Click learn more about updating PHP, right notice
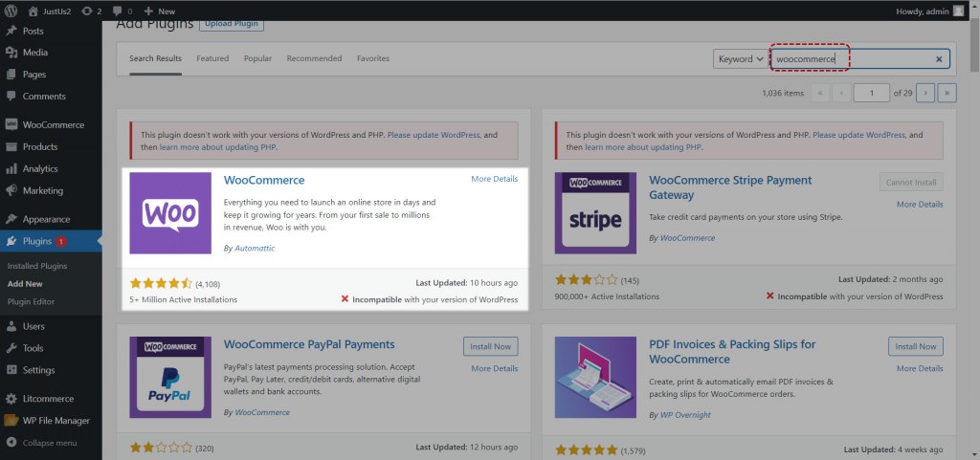Image resolution: width=980 pixels, height=460 pixels. (643, 147)
